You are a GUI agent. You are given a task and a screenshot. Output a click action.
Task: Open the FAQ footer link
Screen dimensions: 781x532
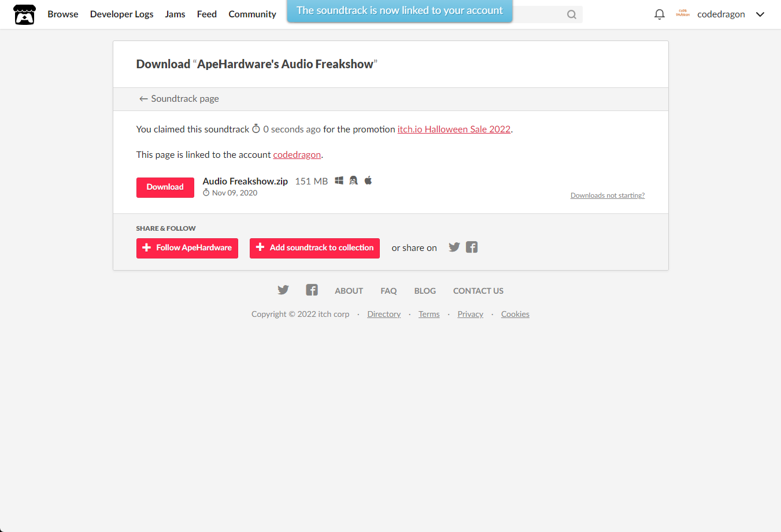pyautogui.click(x=388, y=291)
